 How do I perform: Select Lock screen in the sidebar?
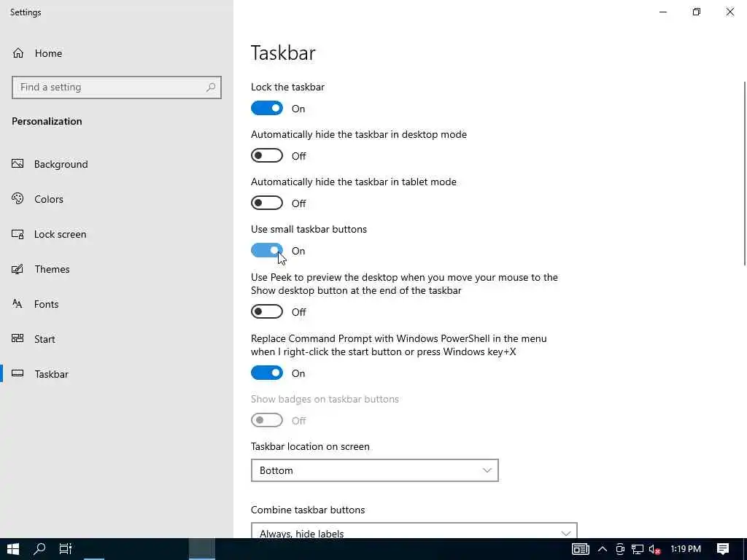click(x=116, y=234)
